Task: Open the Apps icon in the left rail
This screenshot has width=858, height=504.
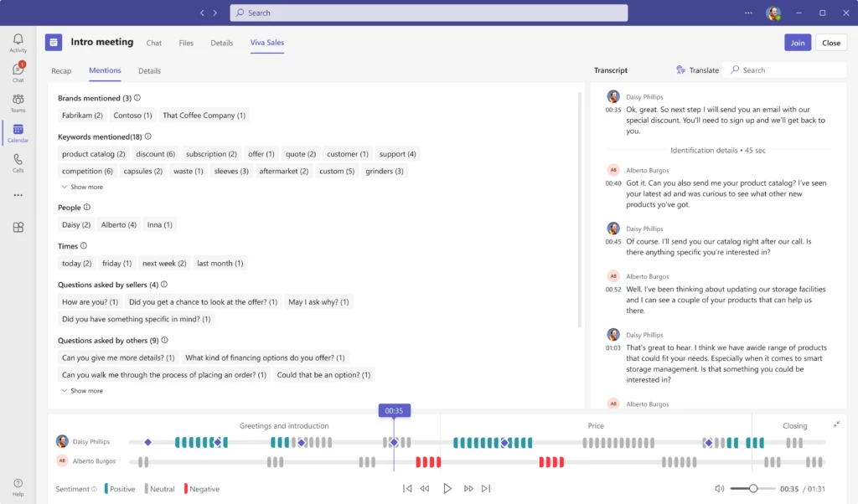Action: click(18, 227)
